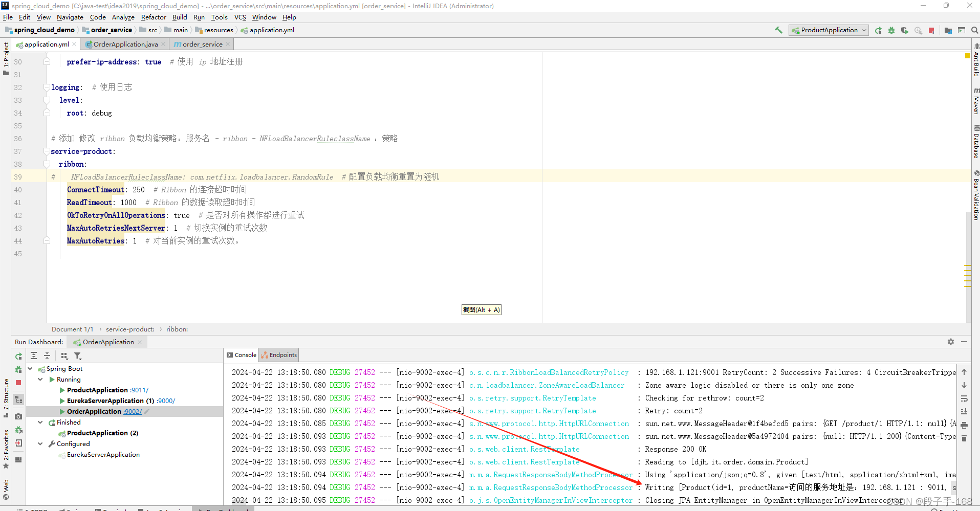Toggle the Structure tool window
This screenshot has width=980, height=511.
pos(6,398)
